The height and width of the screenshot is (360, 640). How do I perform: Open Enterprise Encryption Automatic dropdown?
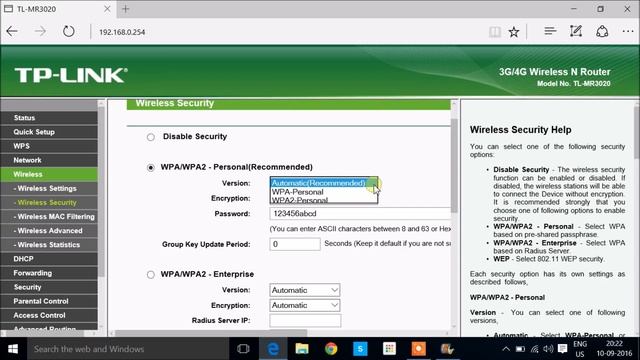point(304,305)
